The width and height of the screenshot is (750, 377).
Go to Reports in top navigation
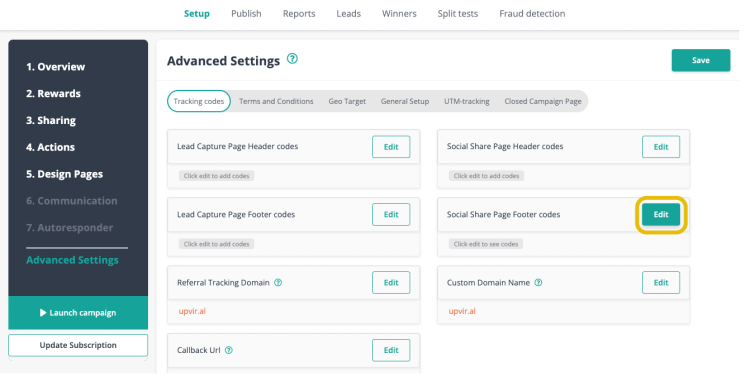[299, 14]
